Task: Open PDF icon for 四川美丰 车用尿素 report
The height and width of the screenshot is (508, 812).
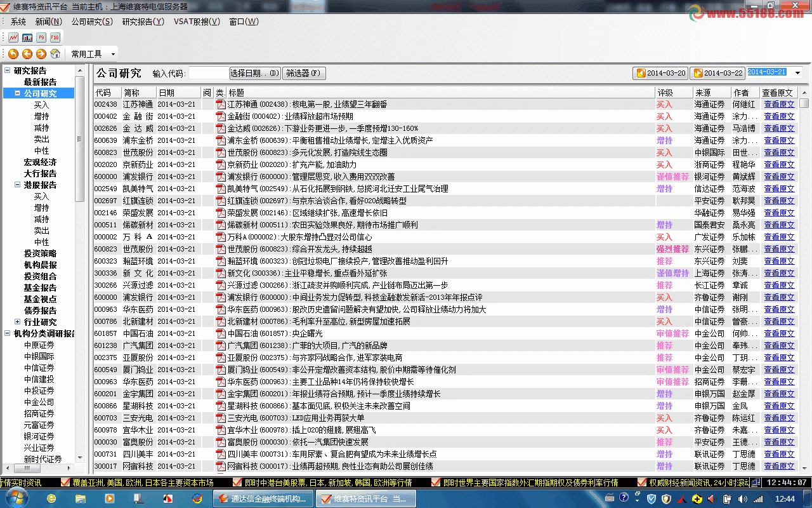Action: tap(221, 454)
